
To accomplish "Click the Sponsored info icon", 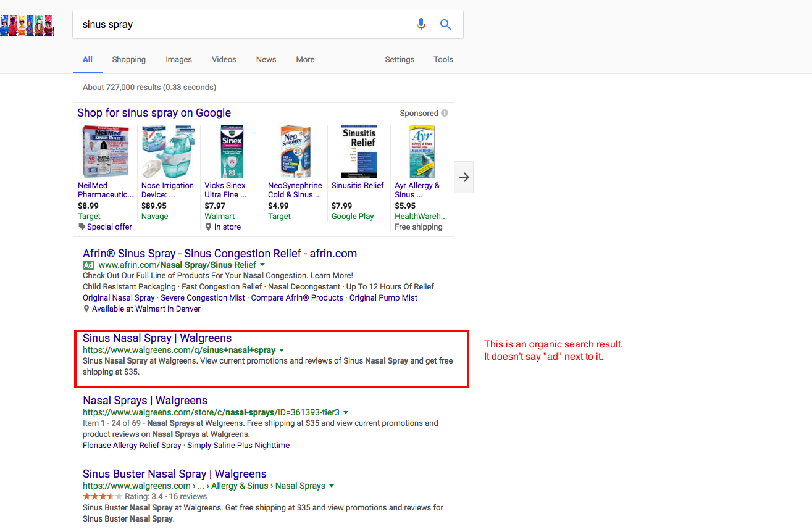I will coord(445,113).
